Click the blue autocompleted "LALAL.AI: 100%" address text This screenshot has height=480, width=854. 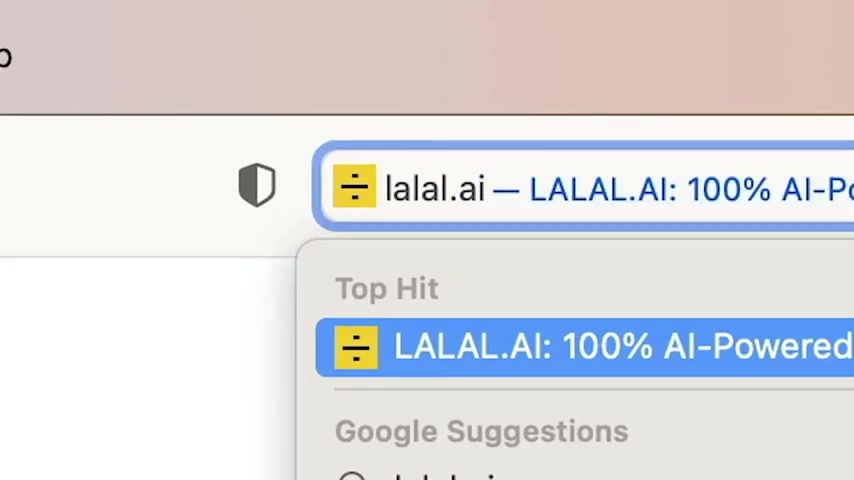(650, 190)
